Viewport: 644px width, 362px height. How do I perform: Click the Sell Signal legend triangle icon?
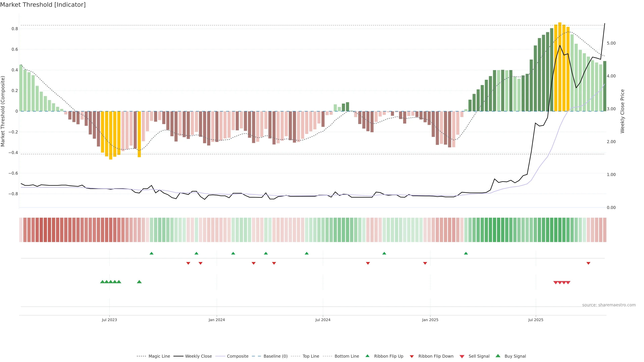click(x=462, y=356)
